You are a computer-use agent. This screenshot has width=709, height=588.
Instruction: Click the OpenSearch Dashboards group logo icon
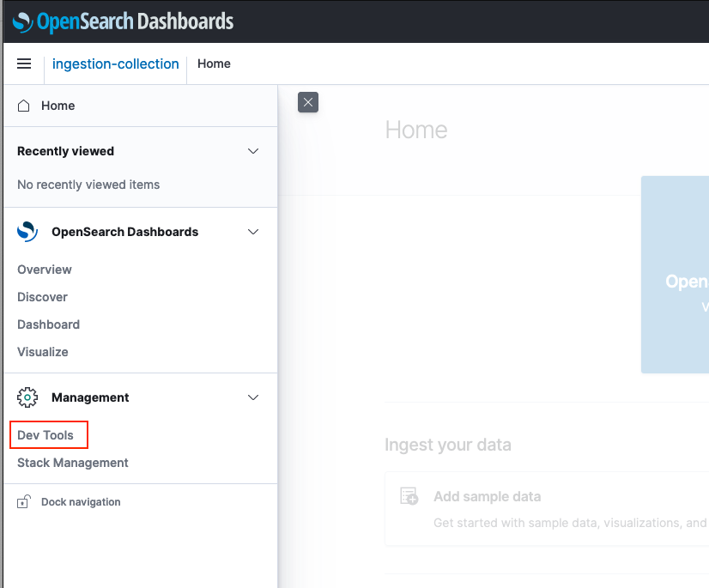(27, 232)
